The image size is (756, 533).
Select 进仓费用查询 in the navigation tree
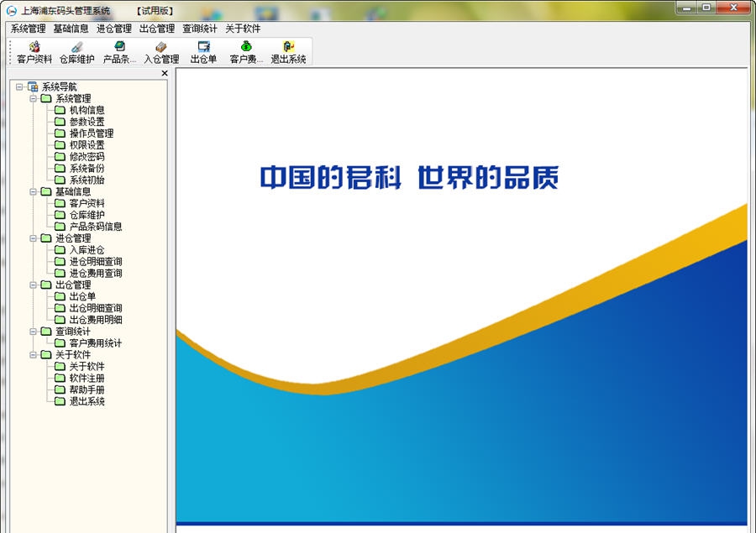(96, 273)
